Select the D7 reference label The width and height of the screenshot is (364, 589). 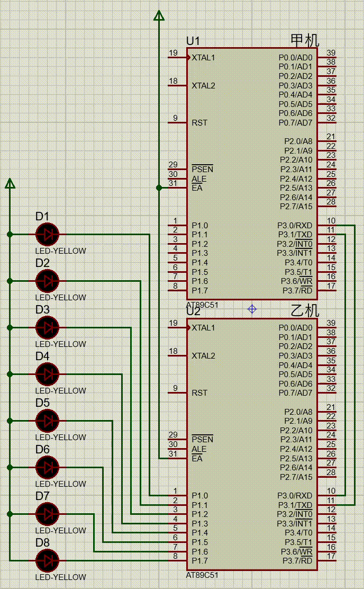42,496
